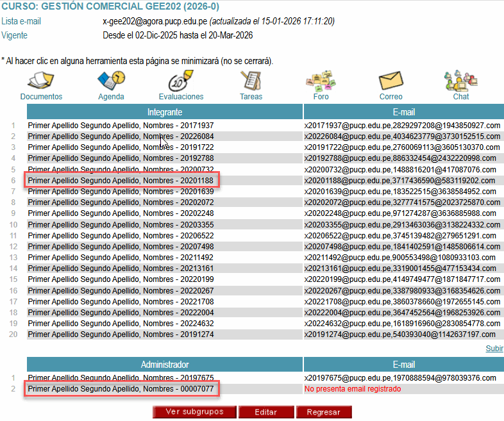Image resolution: width=504 pixels, height=421 pixels.
Task: Open the Correo envelope icon
Action: [x=391, y=81]
